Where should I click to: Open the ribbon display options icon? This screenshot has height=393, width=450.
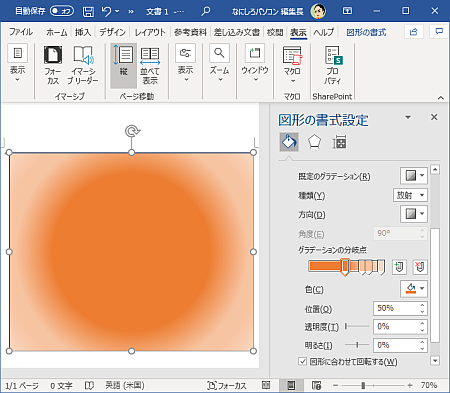[347, 11]
